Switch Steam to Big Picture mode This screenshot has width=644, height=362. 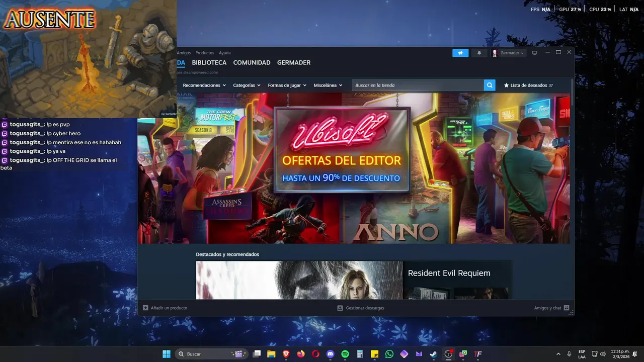(535, 53)
